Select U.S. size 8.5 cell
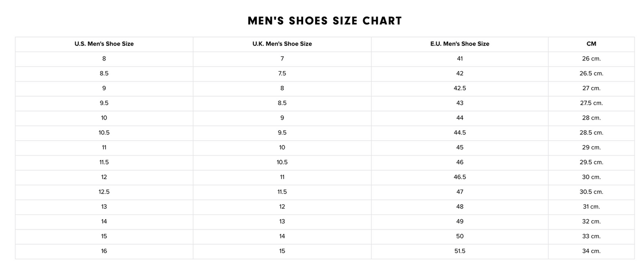Image resolution: width=644 pixels, height=266 pixels. tap(104, 73)
